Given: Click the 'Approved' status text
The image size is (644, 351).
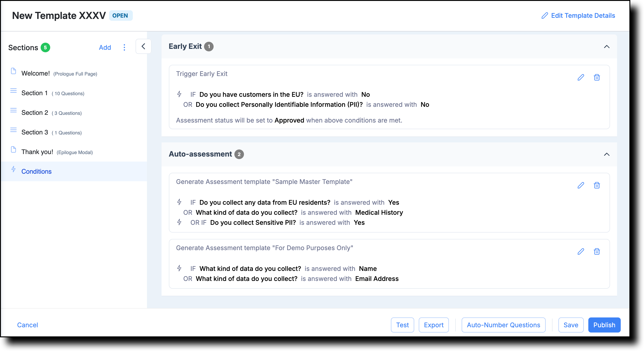Looking at the screenshot, I should point(289,120).
